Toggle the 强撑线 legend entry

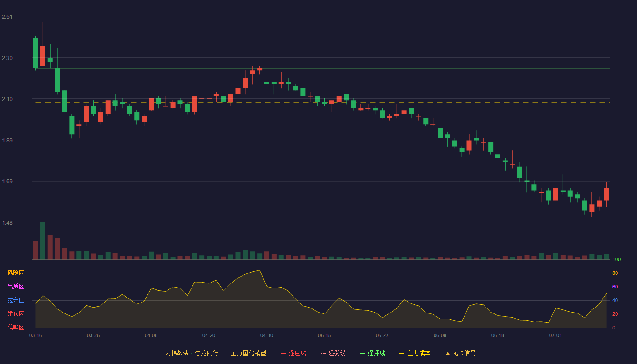click(x=373, y=353)
